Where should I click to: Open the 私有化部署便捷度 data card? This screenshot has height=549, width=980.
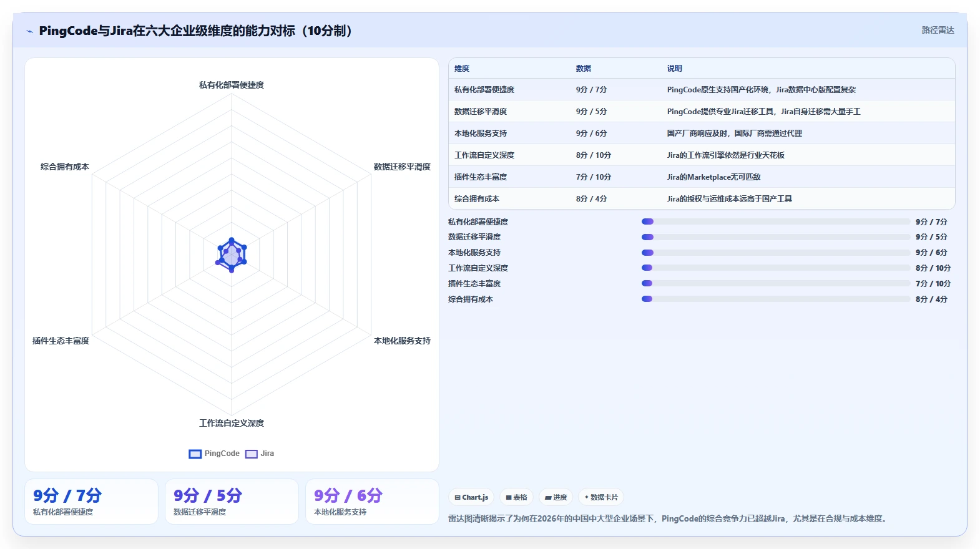tap(91, 502)
